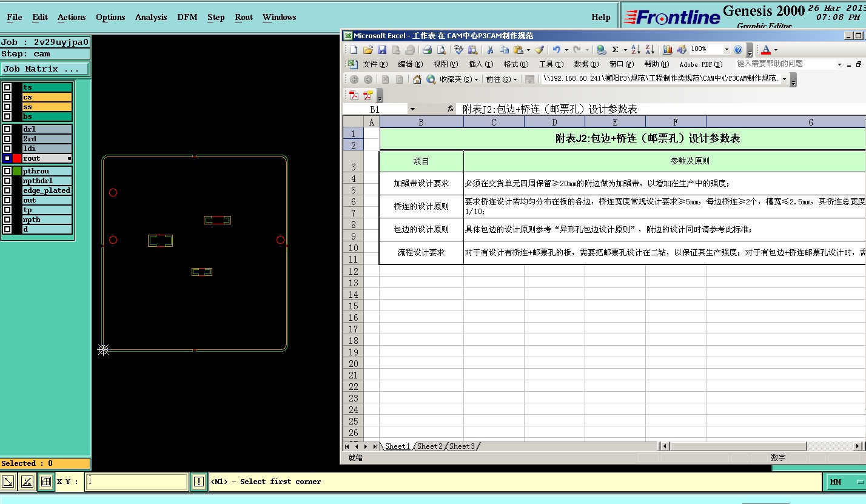Click the Save disk icon in Excel

tap(382, 50)
